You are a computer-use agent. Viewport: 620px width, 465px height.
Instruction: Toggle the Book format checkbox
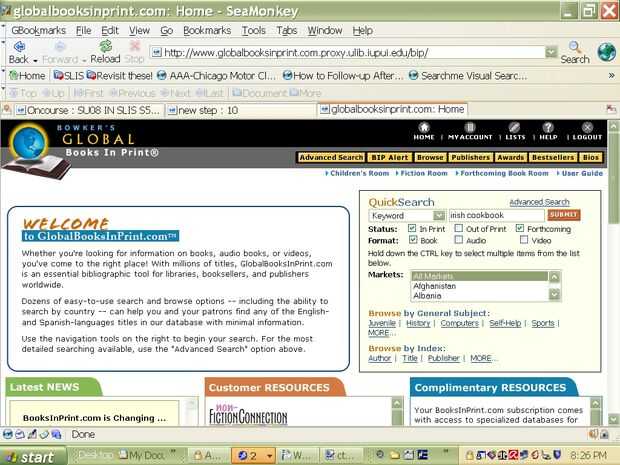[x=413, y=240]
